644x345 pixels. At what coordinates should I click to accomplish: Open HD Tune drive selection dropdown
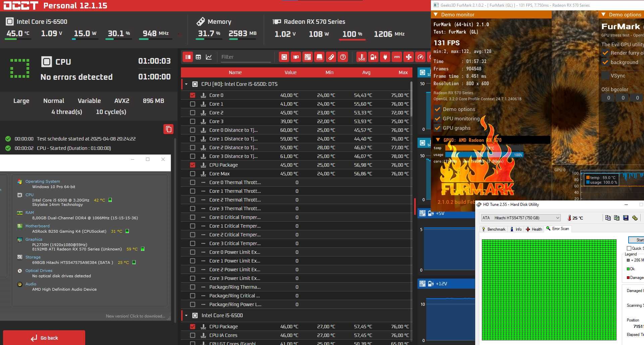pyautogui.click(x=521, y=218)
